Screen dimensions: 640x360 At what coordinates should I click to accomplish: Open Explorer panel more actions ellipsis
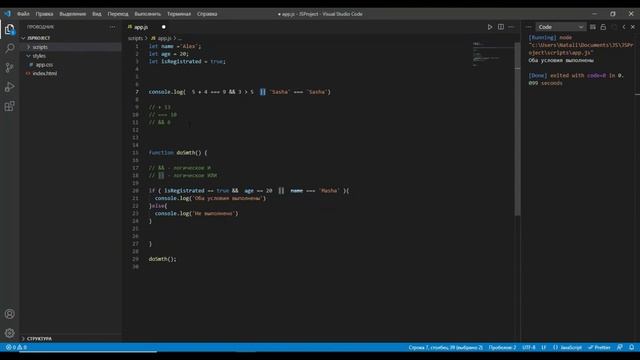click(112, 27)
